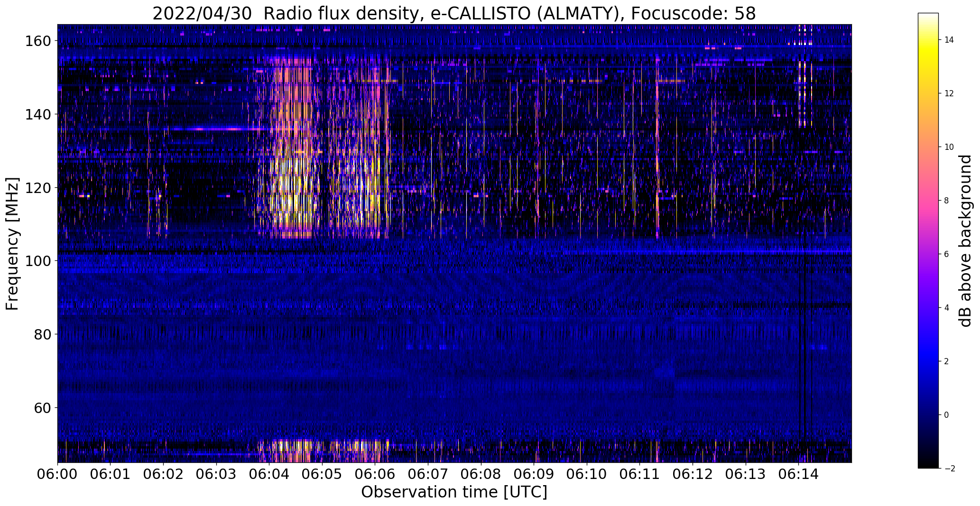Image resolution: width=980 pixels, height=506 pixels.
Task: Click the 06:11 time tick label
Action: (639, 473)
